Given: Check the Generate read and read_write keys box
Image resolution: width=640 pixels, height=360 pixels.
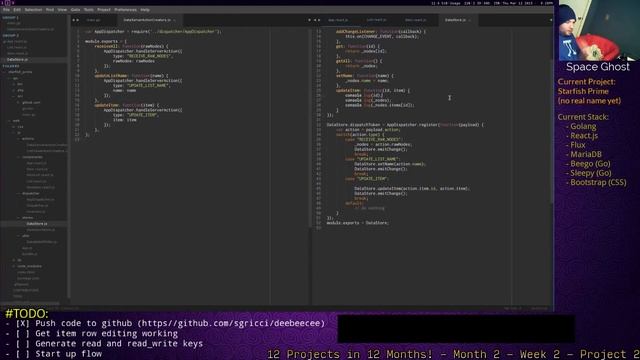Looking at the screenshot, I should 22,344.
